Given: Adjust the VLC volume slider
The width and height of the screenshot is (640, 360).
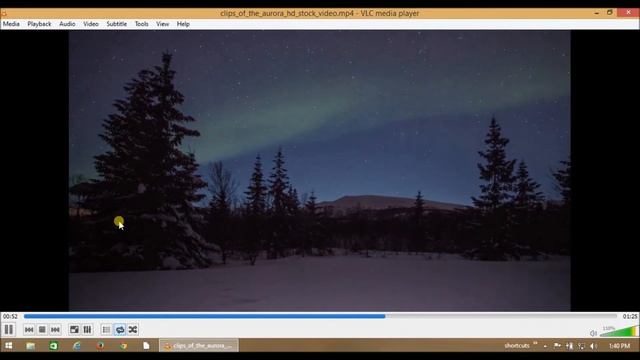Looking at the screenshot, I should click(618, 331).
